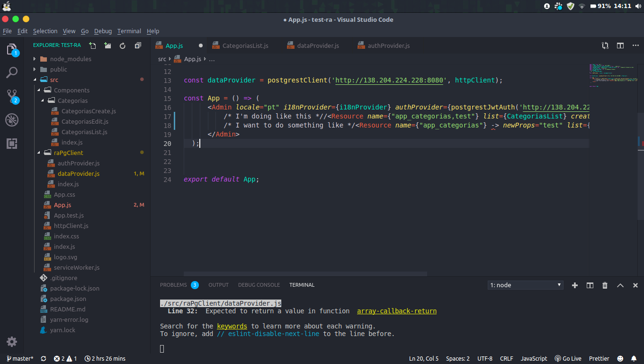The height and width of the screenshot is (364, 644).
Task: Split the editor using toolbar icon
Action: (x=620, y=45)
